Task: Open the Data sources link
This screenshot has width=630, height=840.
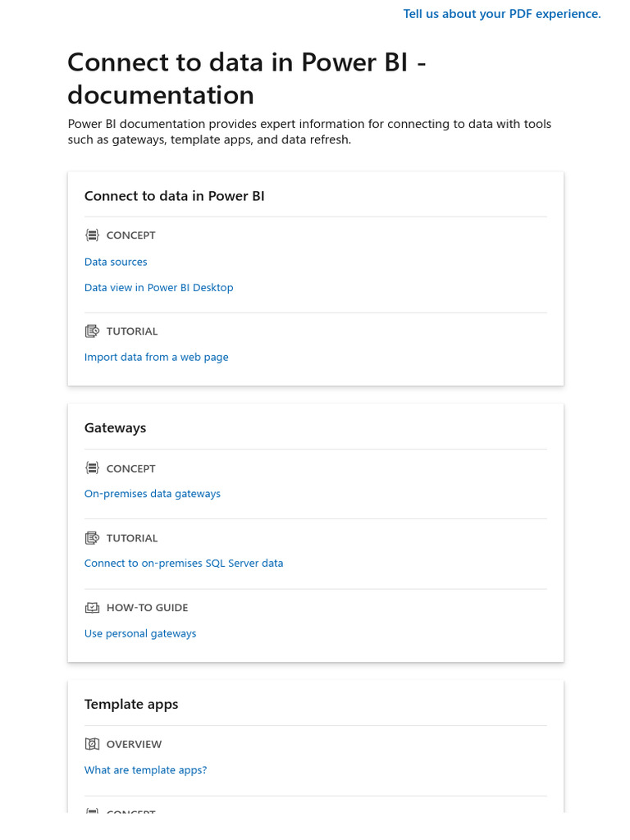Action: tap(116, 262)
